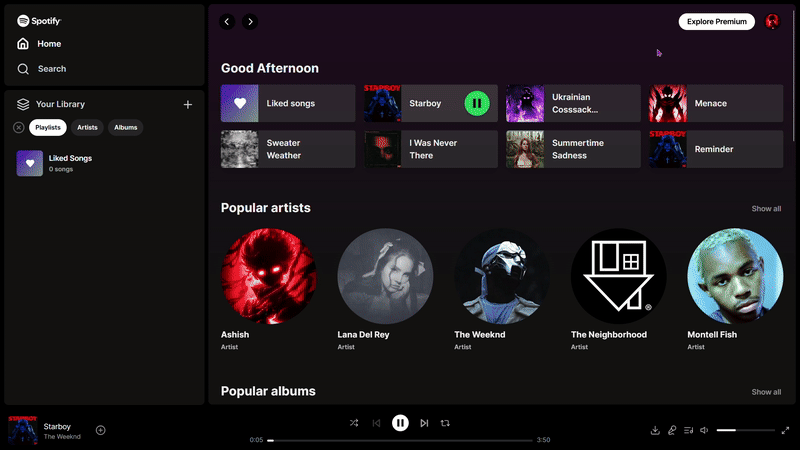
Task: Show all Popular albums
Action: coord(766,392)
